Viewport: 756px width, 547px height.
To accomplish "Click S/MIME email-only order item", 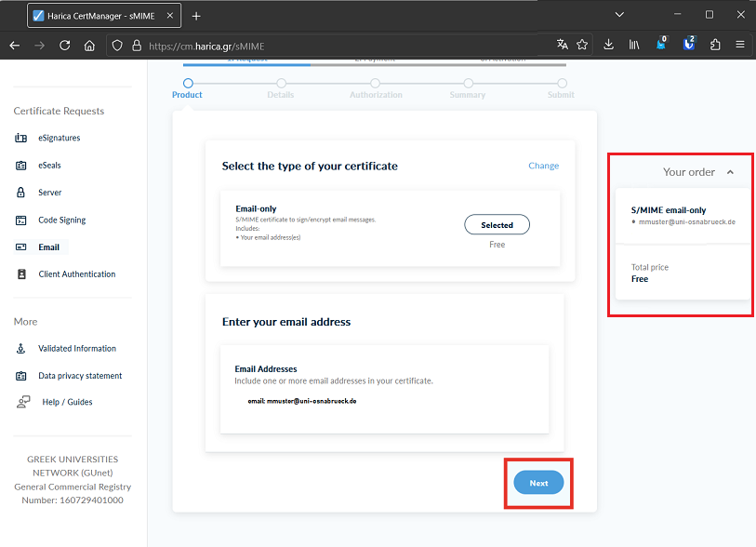I will pyautogui.click(x=669, y=210).
